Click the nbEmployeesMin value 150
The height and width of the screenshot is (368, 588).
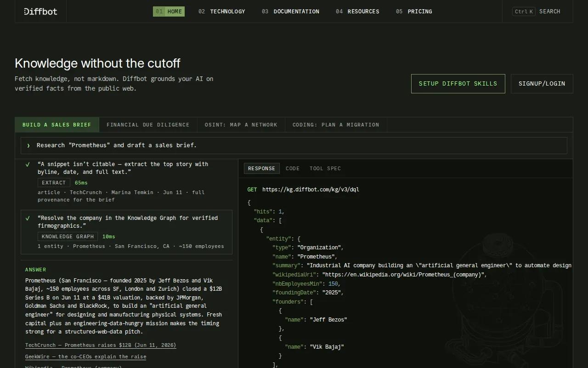333,284
